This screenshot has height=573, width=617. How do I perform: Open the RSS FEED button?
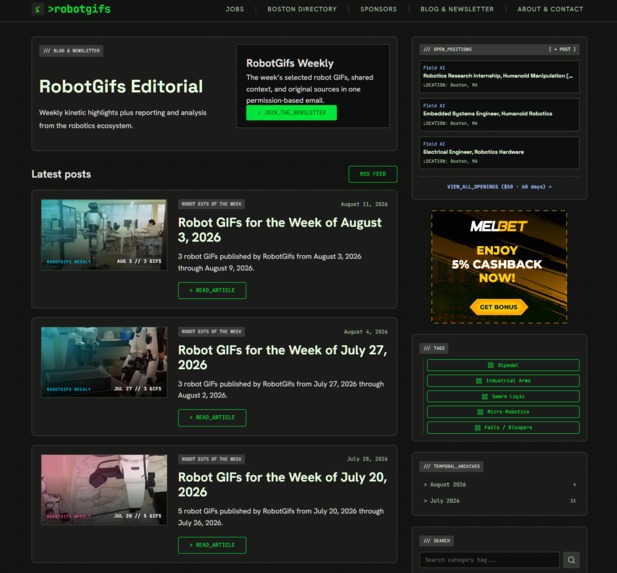(373, 174)
